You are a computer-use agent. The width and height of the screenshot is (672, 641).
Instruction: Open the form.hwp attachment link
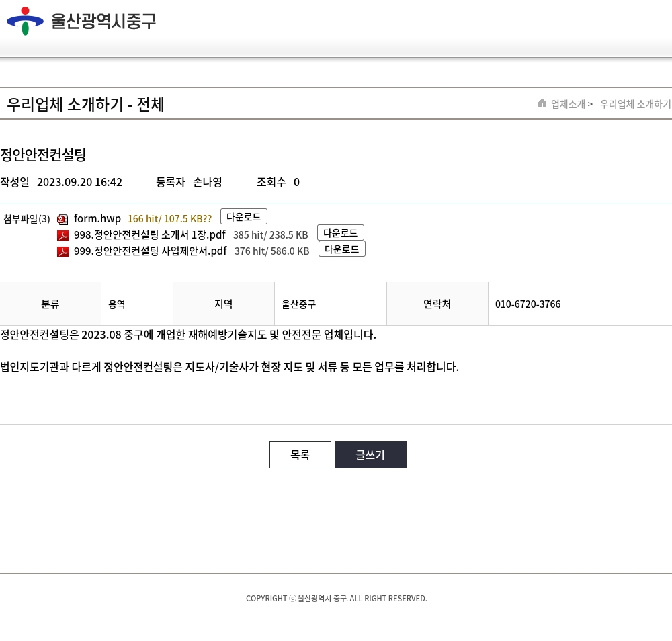tap(97, 218)
